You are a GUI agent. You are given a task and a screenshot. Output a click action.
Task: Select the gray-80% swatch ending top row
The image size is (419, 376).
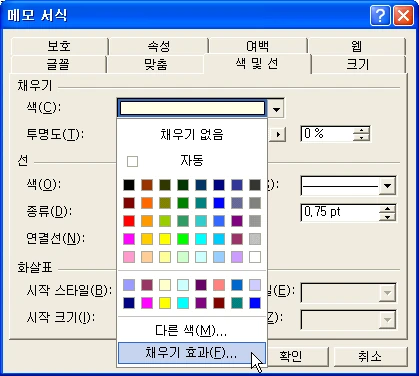255,185
